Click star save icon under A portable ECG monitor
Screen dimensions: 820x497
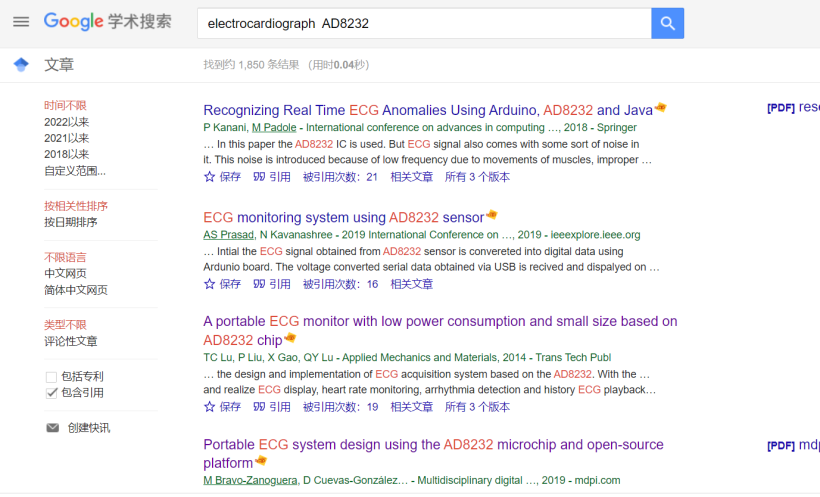coord(209,407)
